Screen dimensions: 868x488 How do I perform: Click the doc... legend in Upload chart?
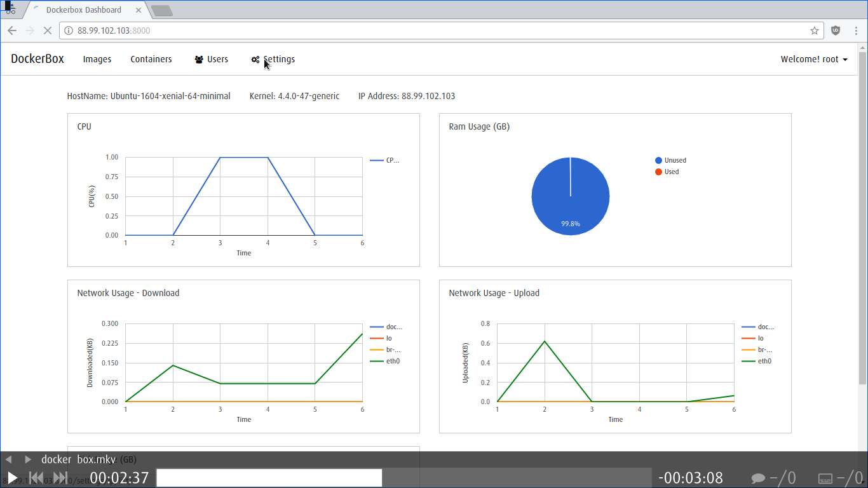click(757, 327)
